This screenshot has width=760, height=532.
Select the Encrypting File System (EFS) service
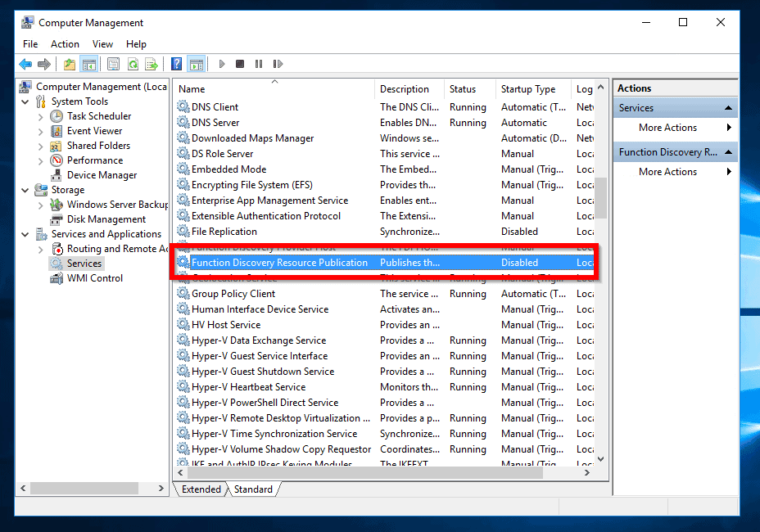[385, 185]
